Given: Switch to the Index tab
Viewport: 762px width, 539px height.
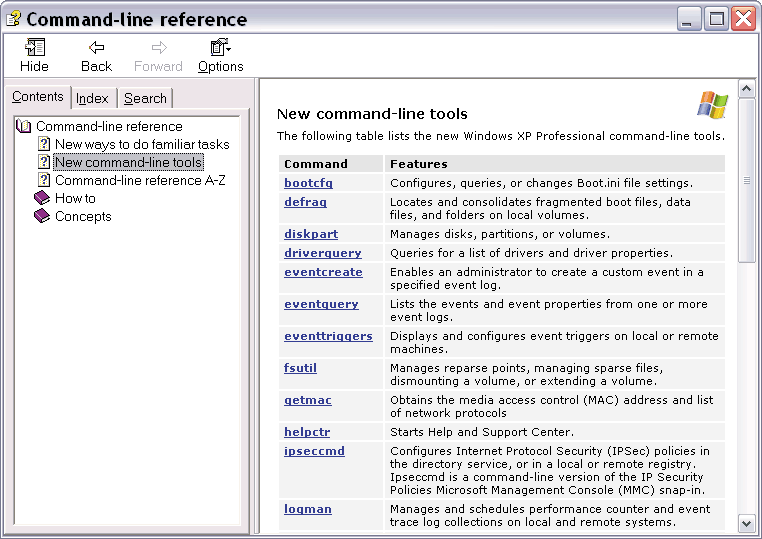Looking at the screenshot, I should (x=92, y=98).
